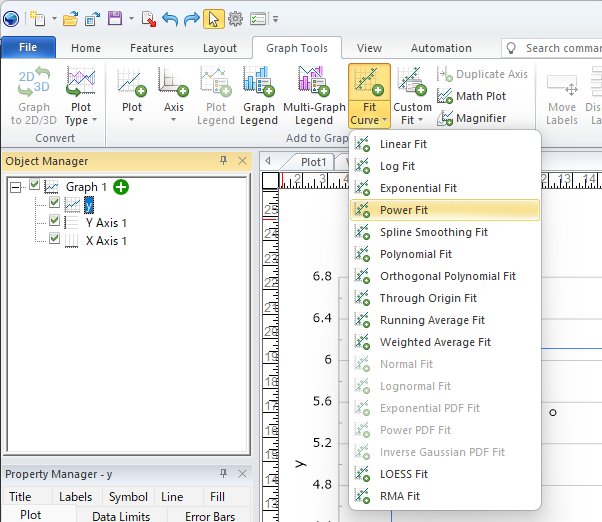Viewport: 602px width, 522px height.
Task: Switch to the Layout ribbon tab
Action: pyautogui.click(x=219, y=48)
